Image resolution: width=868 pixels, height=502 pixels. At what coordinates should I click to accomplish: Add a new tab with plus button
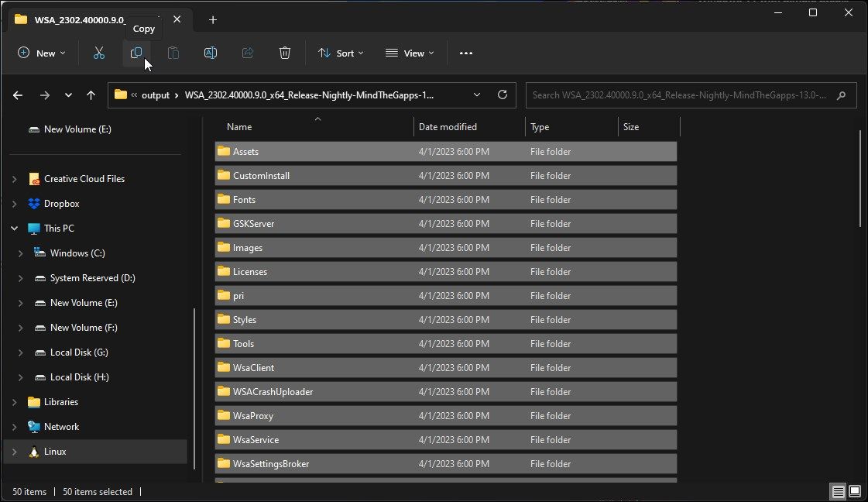pyautogui.click(x=213, y=20)
